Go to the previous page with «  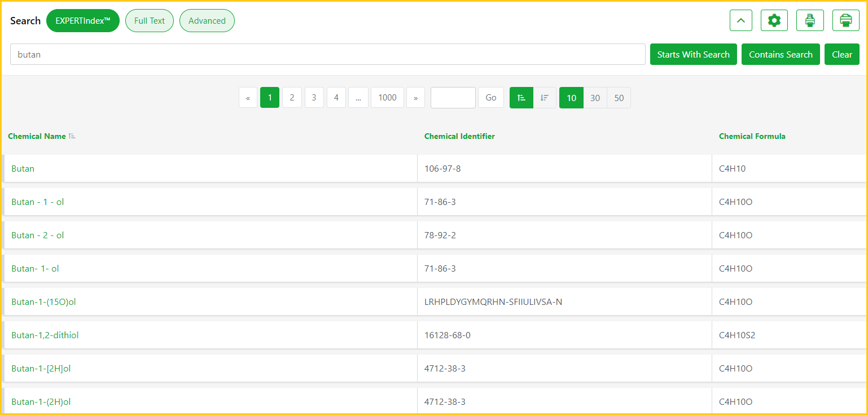(x=248, y=98)
